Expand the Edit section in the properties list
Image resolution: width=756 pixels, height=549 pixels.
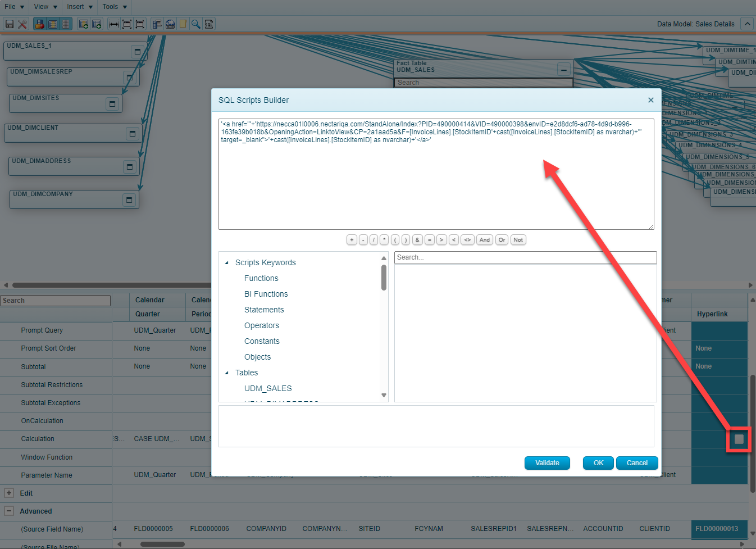coord(9,493)
